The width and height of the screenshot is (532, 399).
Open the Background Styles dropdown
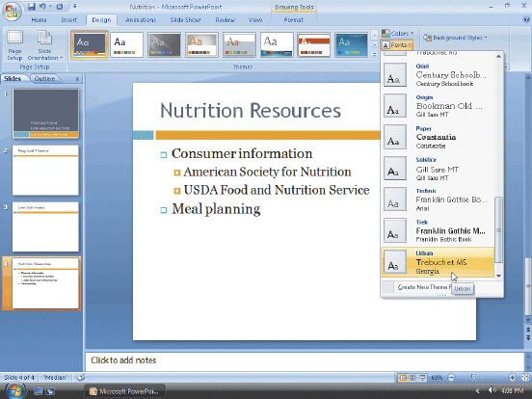coord(455,38)
